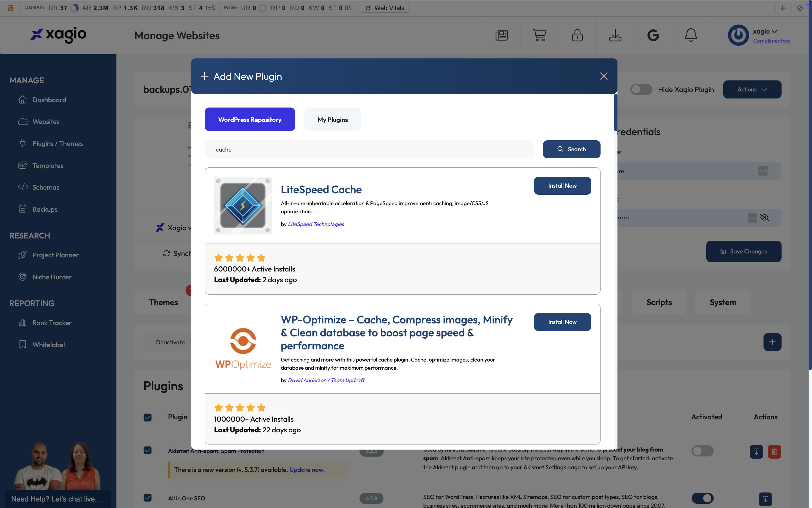Click Save Changes button

pyautogui.click(x=743, y=251)
